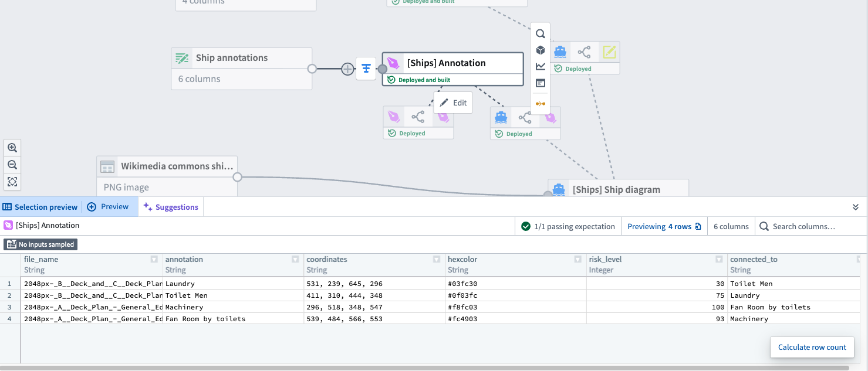Click the Calculate row count button

[812, 347]
